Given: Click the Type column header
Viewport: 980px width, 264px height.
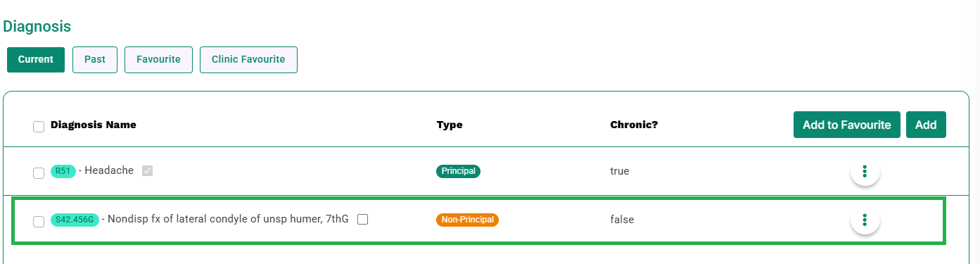Looking at the screenshot, I should 450,125.
